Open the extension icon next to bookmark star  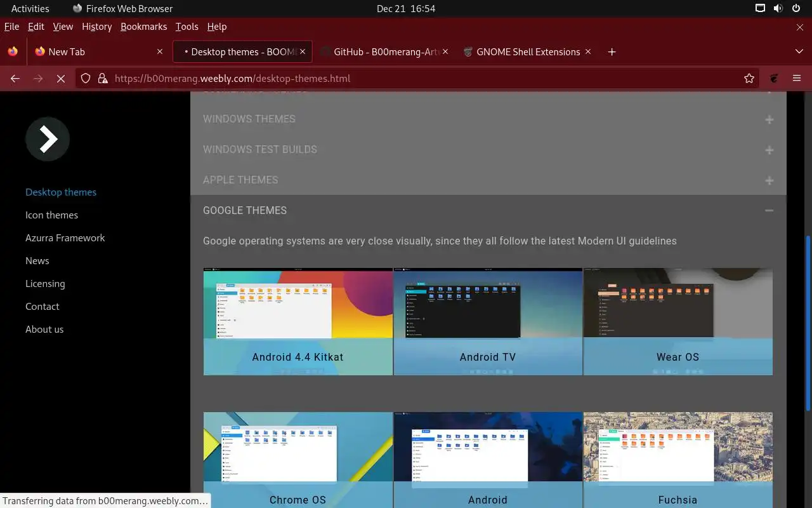tap(774, 78)
